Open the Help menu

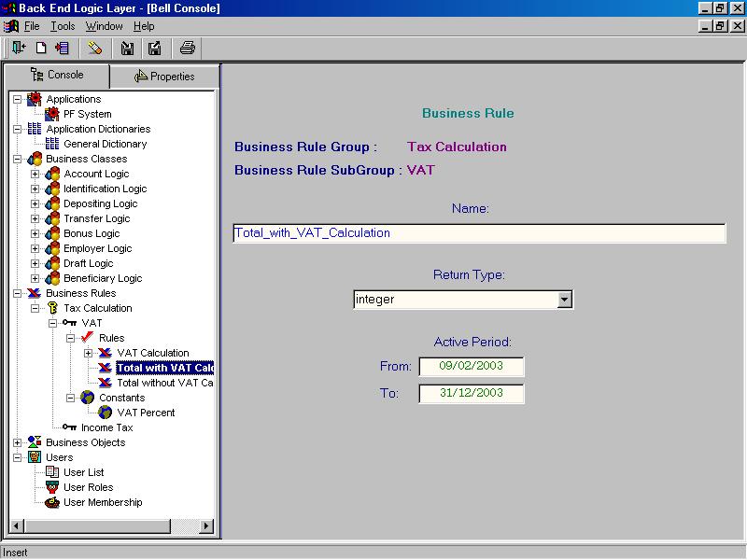coord(144,26)
